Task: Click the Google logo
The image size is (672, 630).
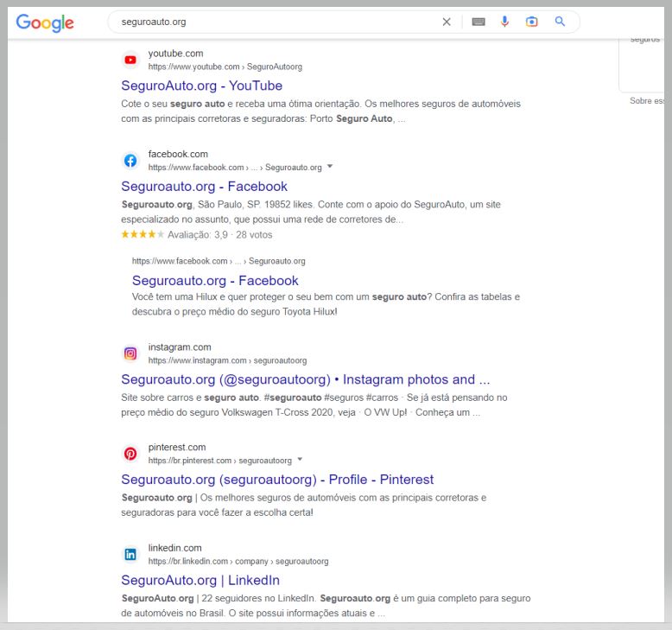Action: pyautogui.click(x=45, y=22)
